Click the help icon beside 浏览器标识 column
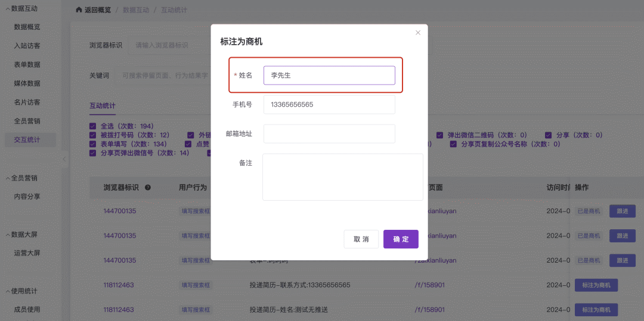 [x=147, y=188]
